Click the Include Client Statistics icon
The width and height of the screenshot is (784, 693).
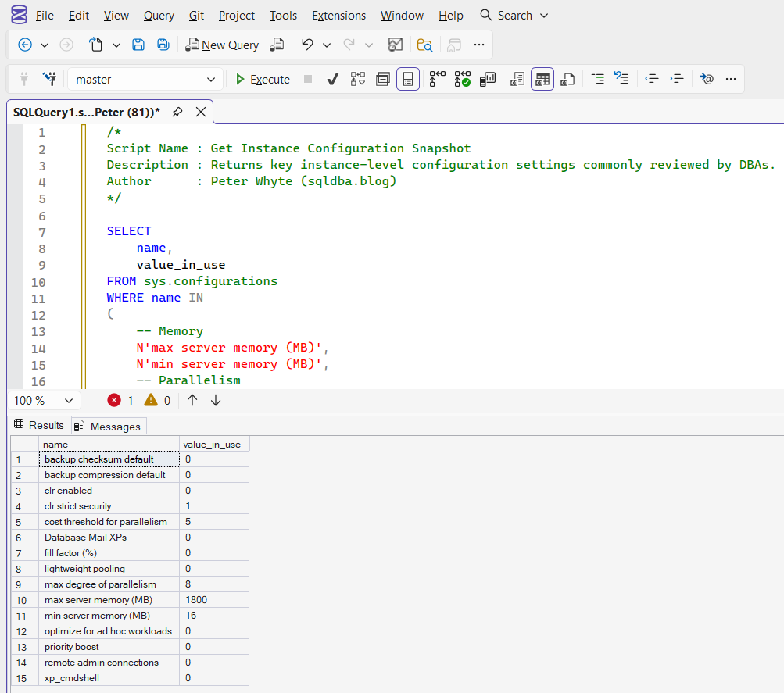tap(489, 79)
